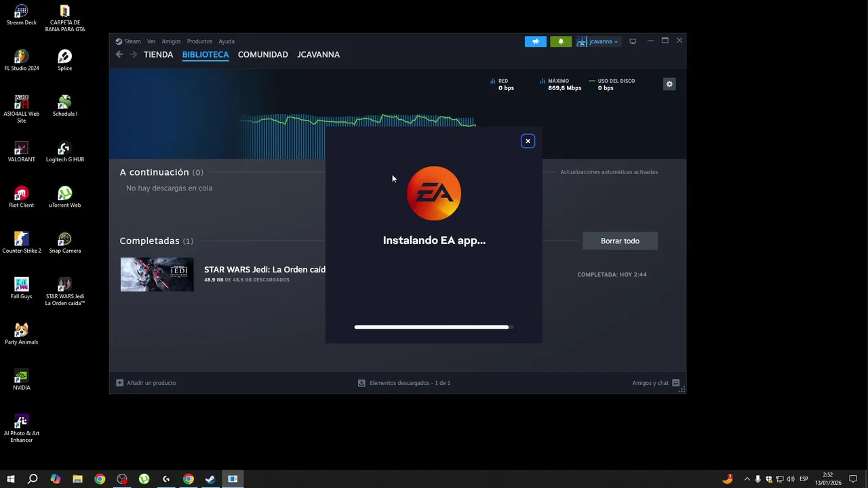Select the VALORANT desktop icon
The height and width of the screenshot is (488, 868).
pos(21,152)
